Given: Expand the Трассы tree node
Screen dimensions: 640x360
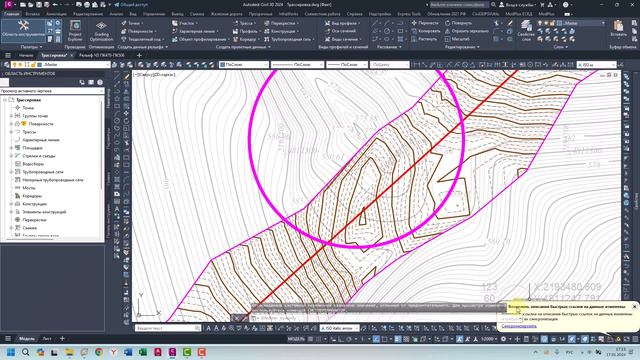Looking at the screenshot, I should point(11,132).
